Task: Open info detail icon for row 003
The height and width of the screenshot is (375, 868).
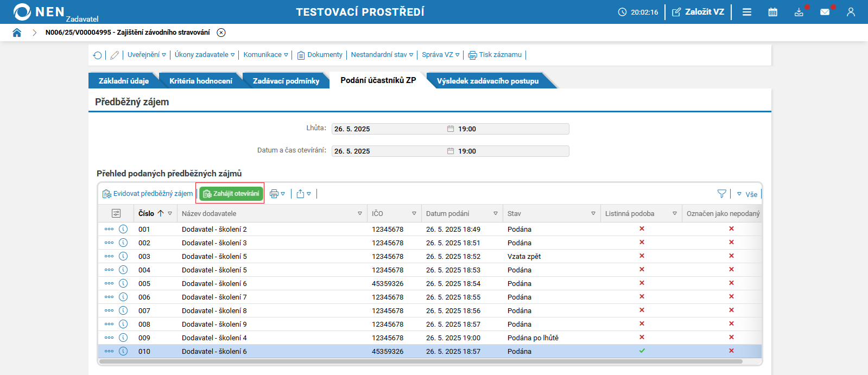Action: click(123, 256)
